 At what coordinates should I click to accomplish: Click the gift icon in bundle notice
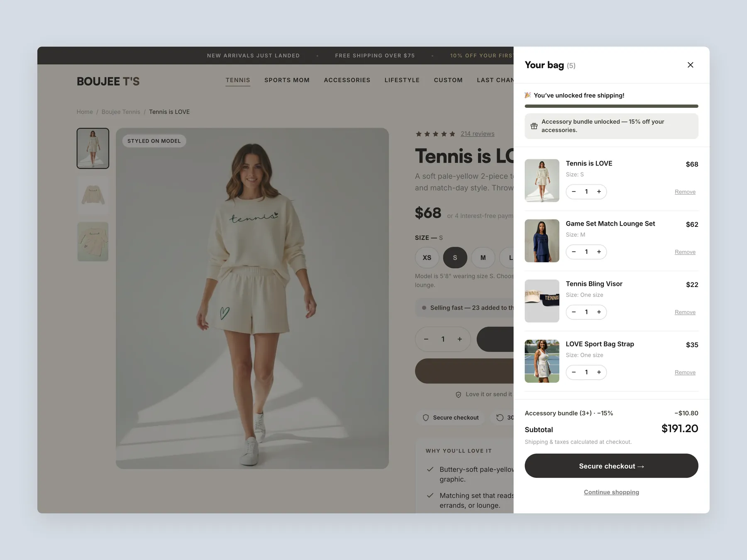click(534, 126)
